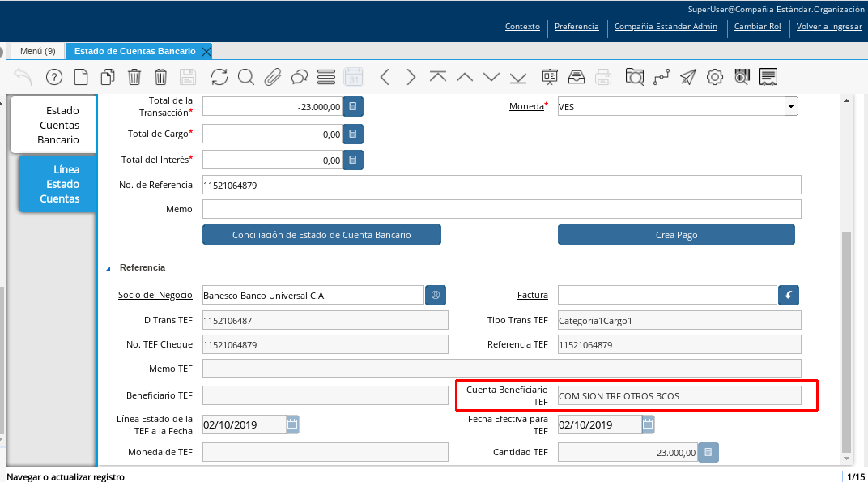
Task: Open the chat bubbles icon
Action: click(x=300, y=77)
